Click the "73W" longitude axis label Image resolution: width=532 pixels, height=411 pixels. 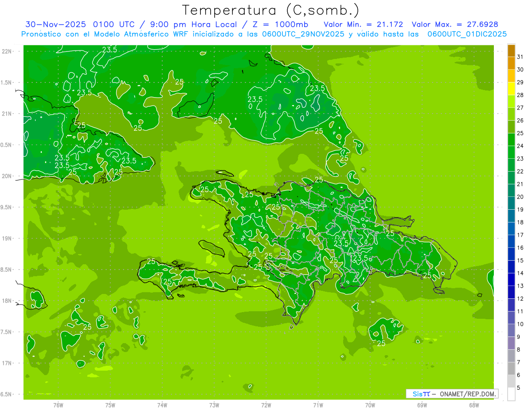tap(214, 405)
